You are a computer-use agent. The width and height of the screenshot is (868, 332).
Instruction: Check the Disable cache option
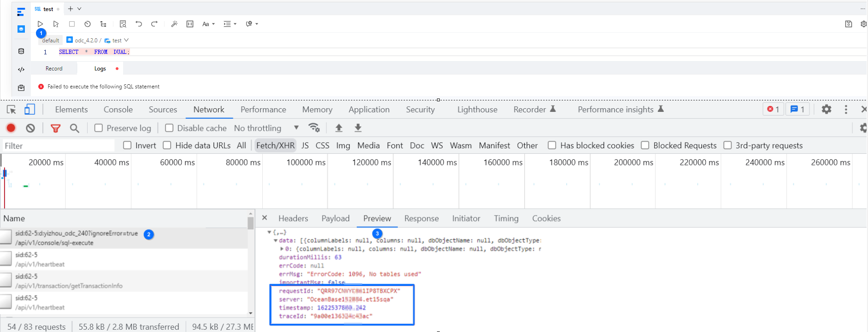[169, 128]
